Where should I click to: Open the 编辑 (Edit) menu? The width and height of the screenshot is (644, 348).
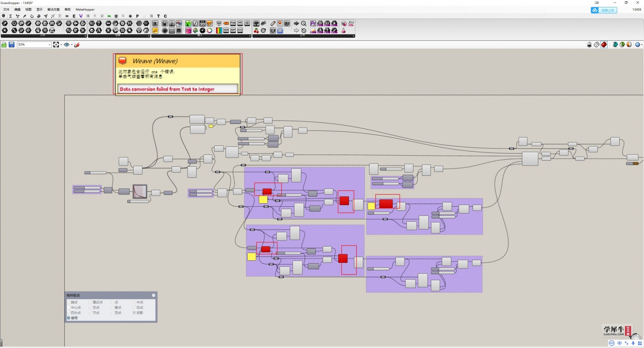(17, 9)
